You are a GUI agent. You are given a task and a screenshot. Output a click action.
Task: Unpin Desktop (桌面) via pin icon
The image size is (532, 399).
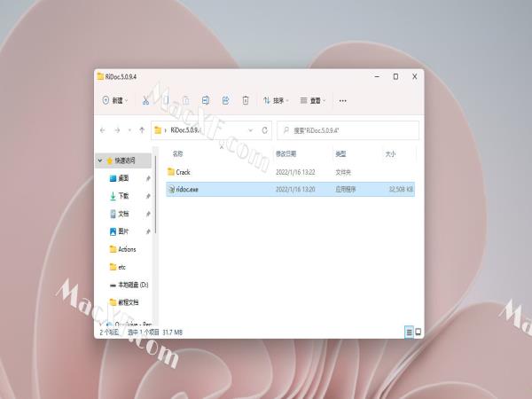[148, 178]
